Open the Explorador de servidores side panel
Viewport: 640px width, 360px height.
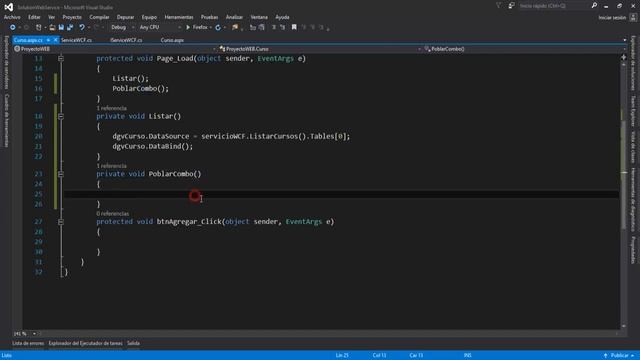6,62
